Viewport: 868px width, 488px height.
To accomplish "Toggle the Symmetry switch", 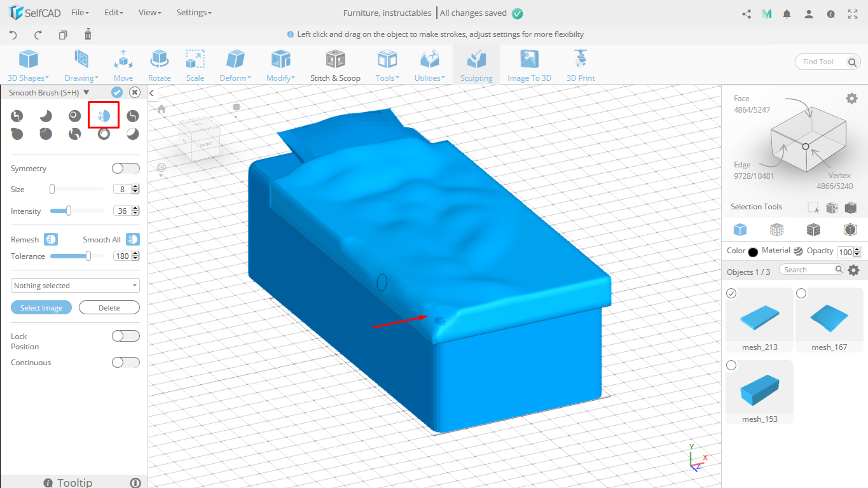I will [125, 168].
